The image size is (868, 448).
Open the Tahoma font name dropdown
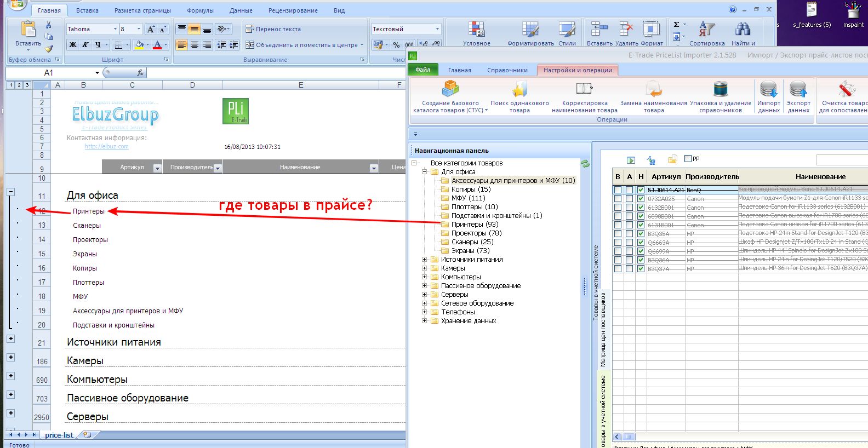(115, 29)
